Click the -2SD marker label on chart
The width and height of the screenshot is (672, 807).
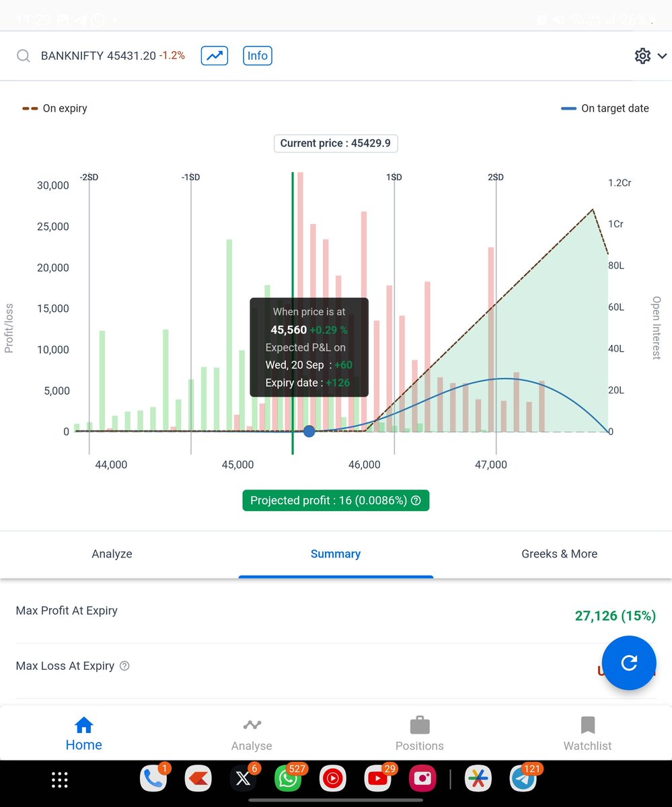[89, 177]
